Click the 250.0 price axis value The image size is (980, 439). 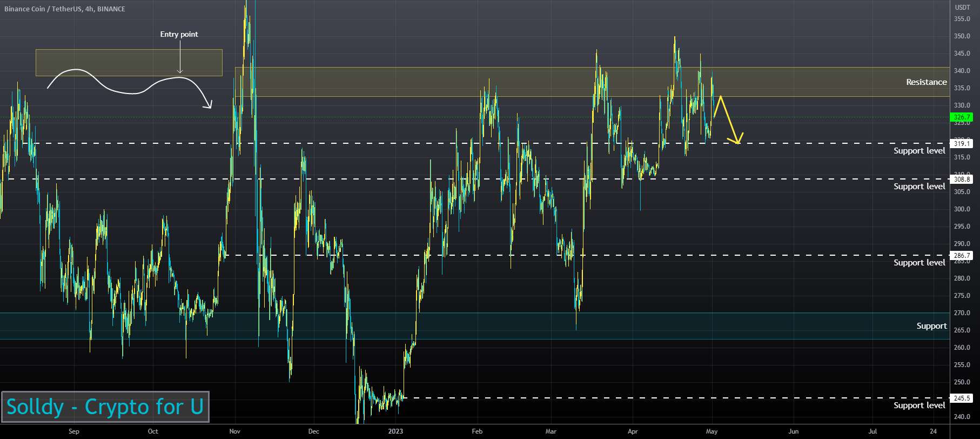point(962,382)
